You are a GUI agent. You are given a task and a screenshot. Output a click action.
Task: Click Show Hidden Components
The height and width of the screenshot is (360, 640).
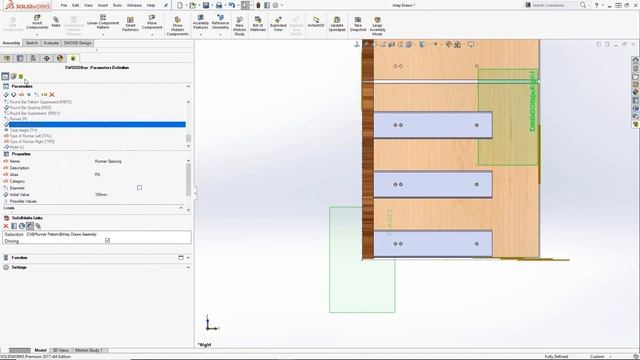pyautogui.click(x=178, y=27)
